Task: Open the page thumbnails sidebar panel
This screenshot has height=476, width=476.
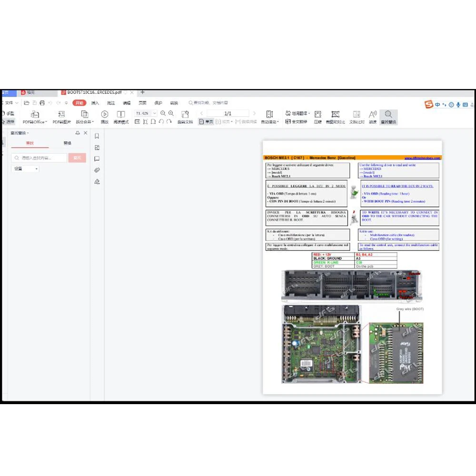Action: point(97,148)
